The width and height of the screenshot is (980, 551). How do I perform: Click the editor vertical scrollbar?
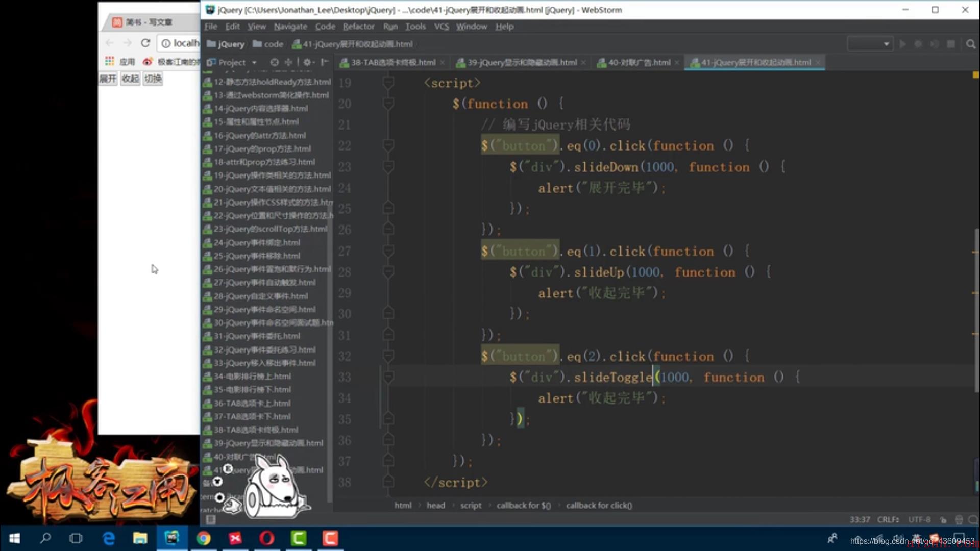pos(976,310)
